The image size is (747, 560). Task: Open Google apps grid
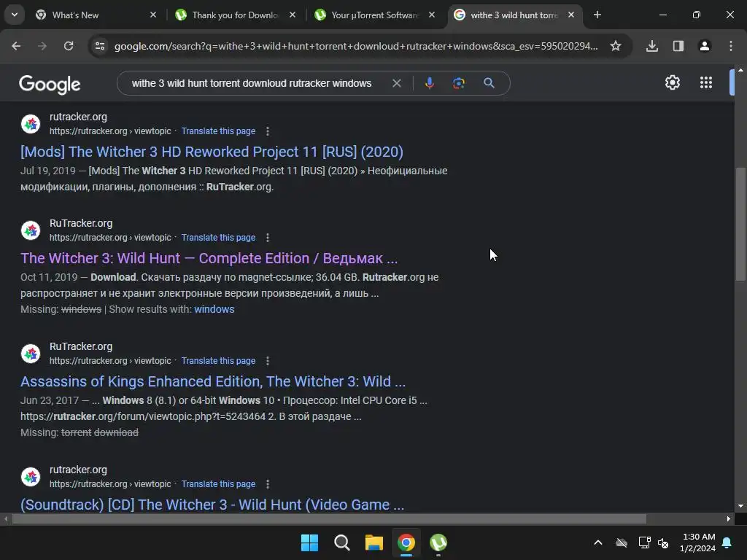tap(706, 83)
